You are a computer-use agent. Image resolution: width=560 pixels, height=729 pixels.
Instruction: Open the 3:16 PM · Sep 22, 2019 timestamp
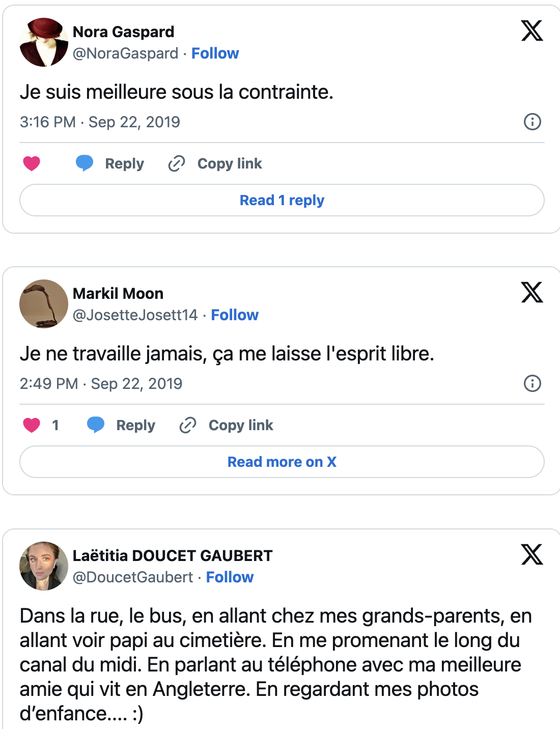point(100,122)
